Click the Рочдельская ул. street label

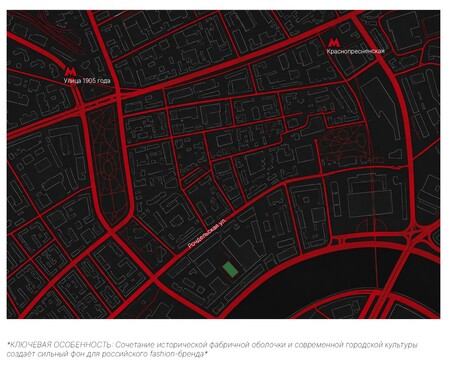click(207, 234)
